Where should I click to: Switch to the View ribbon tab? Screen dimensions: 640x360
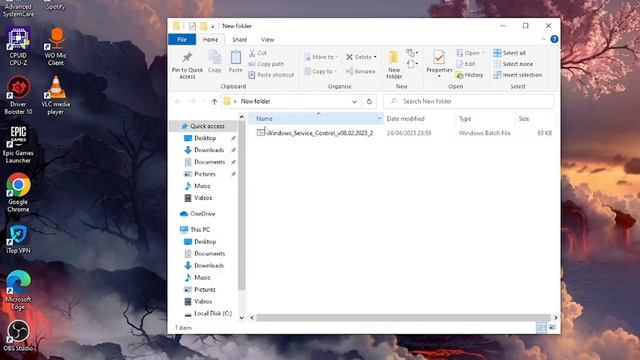tap(267, 40)
